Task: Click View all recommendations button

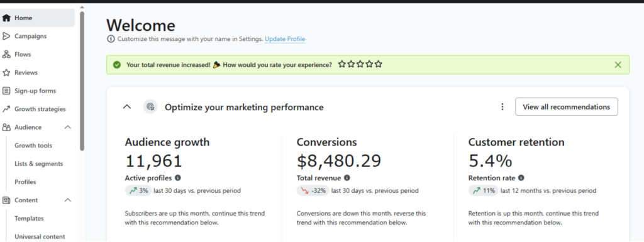Action: tap(567, 107)
